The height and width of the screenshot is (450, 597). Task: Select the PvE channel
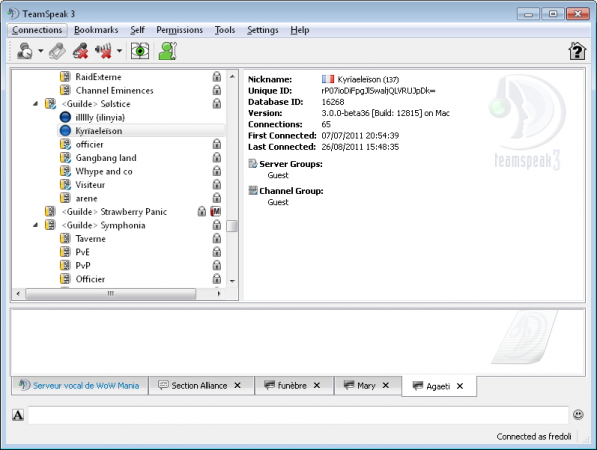click(x=83, y=252)
